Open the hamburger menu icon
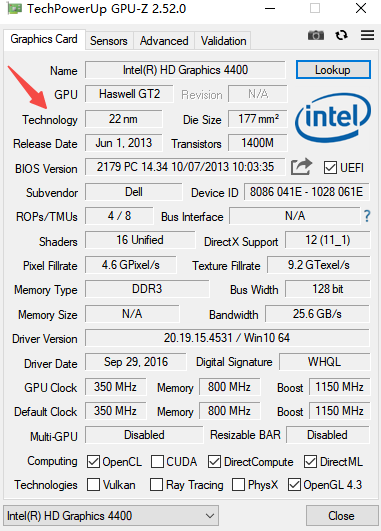Image resolution: width=381 pixels, height=531 pixels. (x=367, y=35)
